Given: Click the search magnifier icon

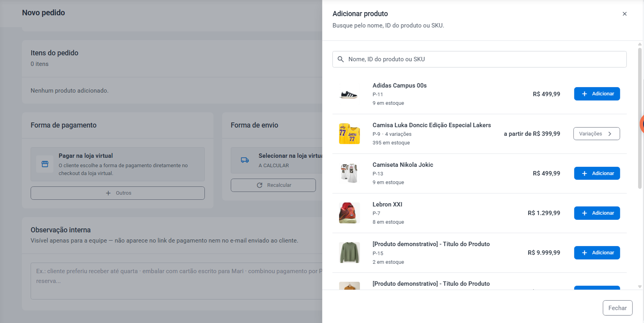Looking at the screenshot, I should [341, 59].
